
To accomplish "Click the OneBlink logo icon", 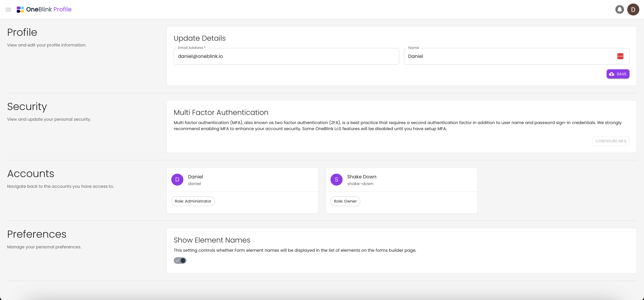I will click(x=20, y=9).
